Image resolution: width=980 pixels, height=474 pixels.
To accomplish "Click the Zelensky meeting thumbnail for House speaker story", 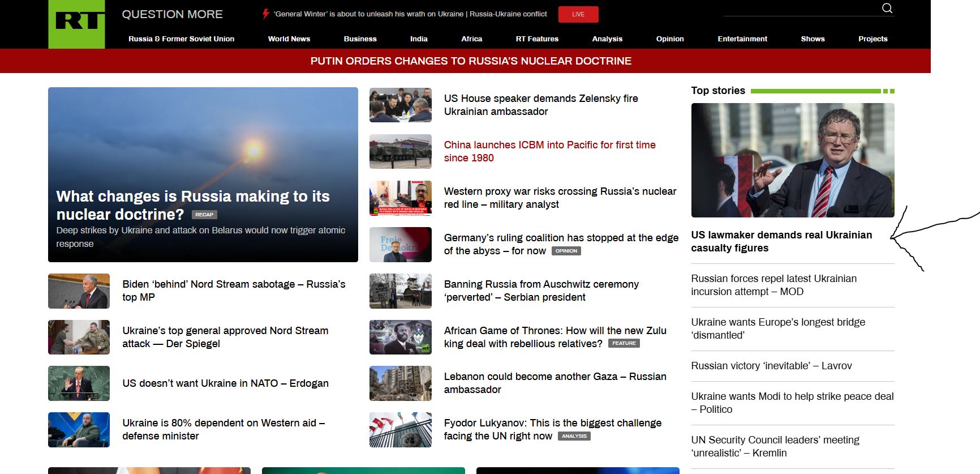I will [401, 105].
